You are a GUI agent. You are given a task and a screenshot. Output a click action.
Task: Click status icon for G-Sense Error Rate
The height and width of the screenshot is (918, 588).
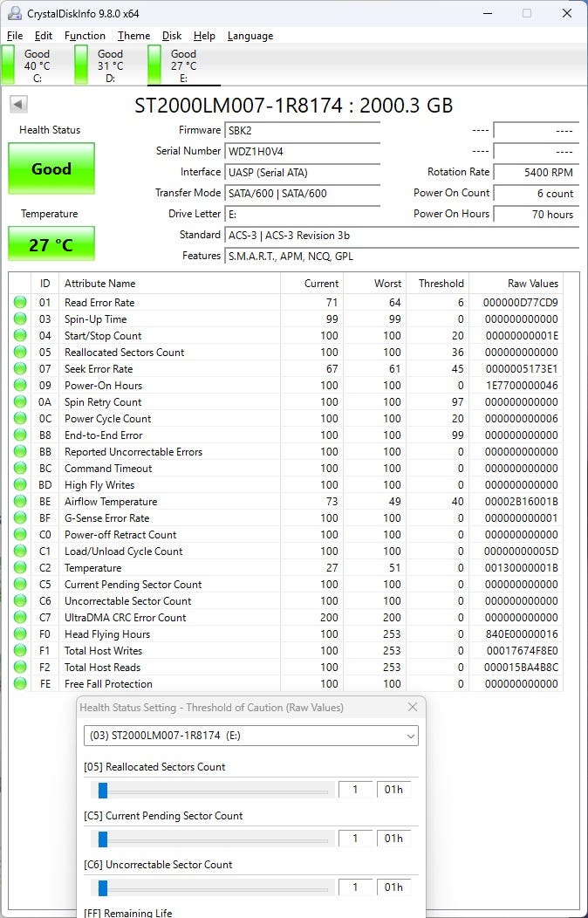pos(20,518)
